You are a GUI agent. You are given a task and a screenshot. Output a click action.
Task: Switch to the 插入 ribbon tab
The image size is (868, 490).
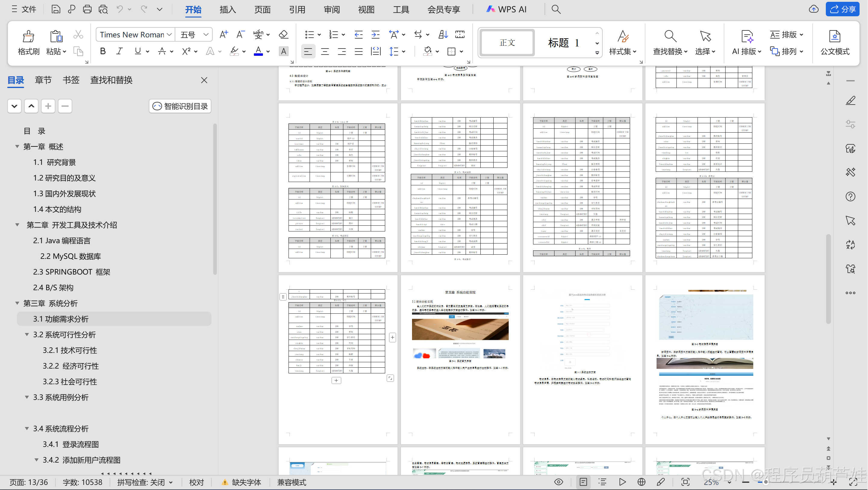[x=227, y=9]
